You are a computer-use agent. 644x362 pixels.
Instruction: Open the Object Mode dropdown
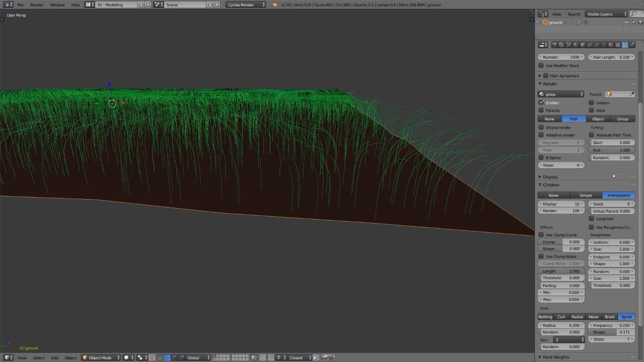[101, 358]
